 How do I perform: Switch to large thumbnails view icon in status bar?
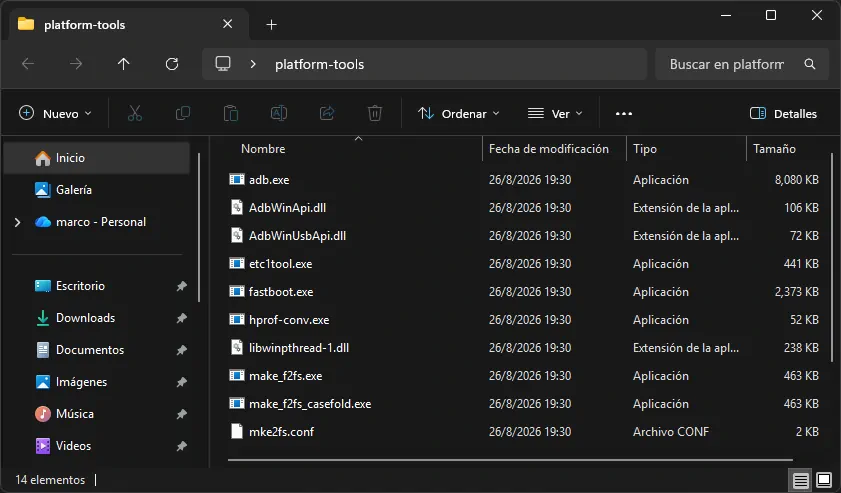824,480
